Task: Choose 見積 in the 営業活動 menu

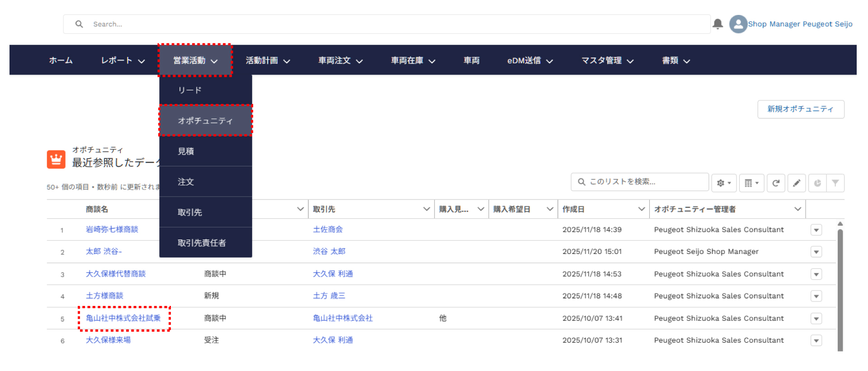Action: click(x=186, y=151)
